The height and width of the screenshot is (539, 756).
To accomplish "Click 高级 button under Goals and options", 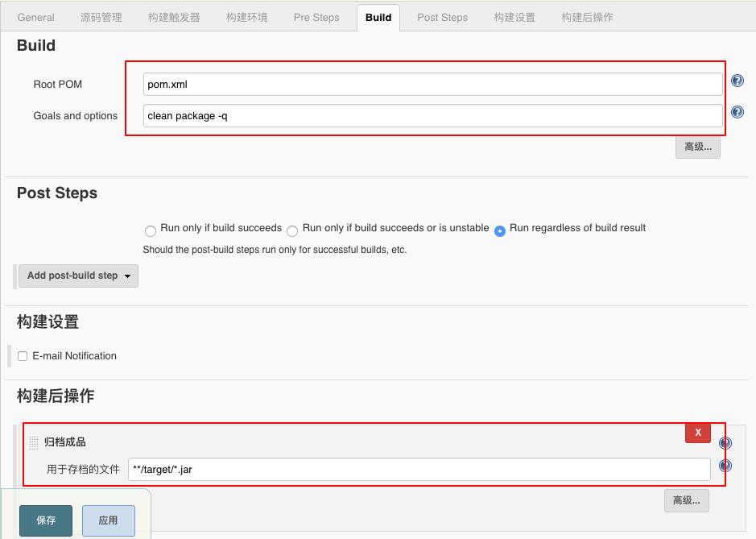I will click(x=698, y=147).
